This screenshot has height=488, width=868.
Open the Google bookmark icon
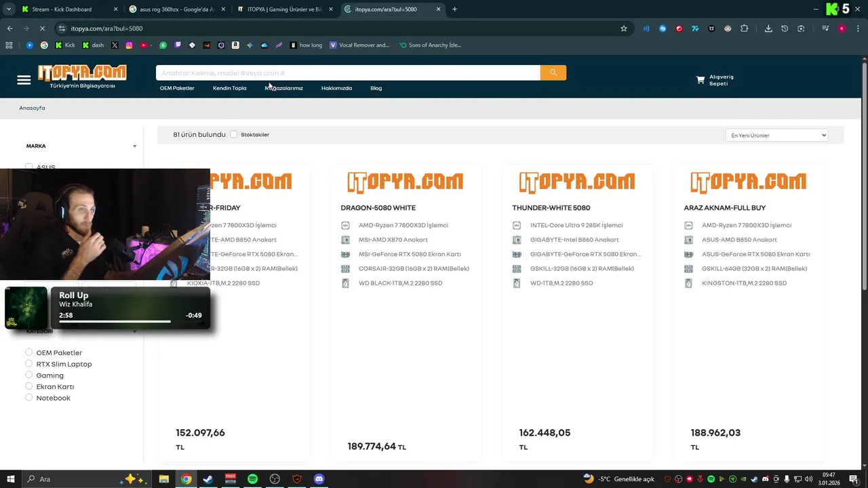point(44,45)
